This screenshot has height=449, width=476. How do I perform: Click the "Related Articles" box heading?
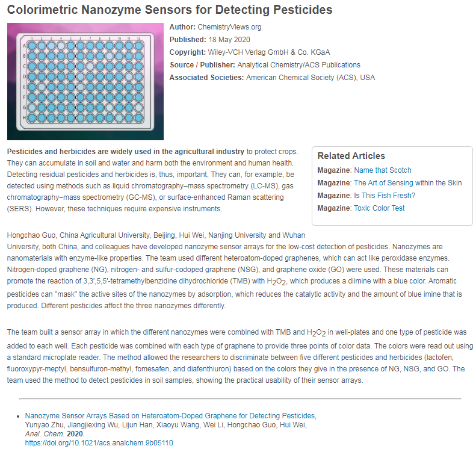pos(351,156)
